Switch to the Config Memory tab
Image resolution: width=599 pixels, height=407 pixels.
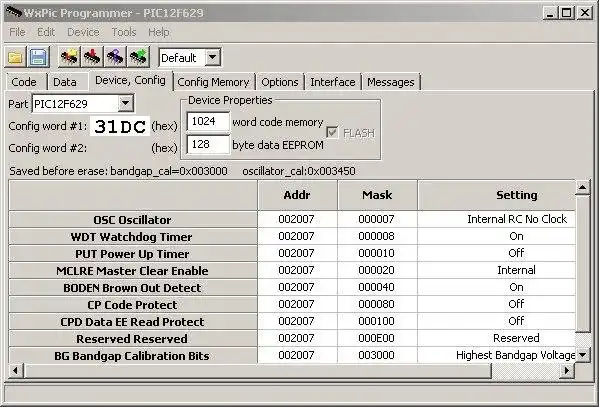pyautogui.click(x=213, y=82)
